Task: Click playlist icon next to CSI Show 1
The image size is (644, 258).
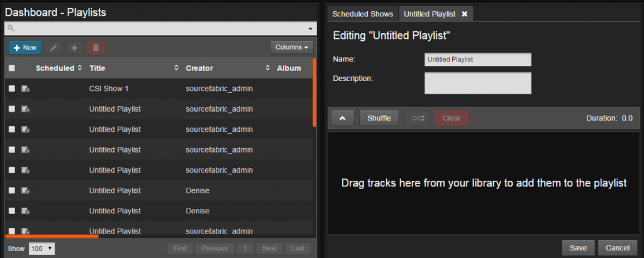Action: (x=25, y=89)
